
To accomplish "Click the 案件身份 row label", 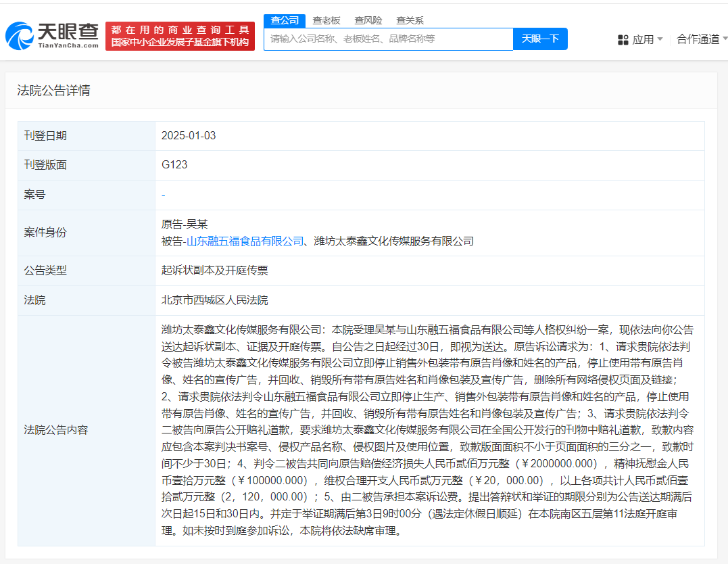I will (x=45, y=232).
